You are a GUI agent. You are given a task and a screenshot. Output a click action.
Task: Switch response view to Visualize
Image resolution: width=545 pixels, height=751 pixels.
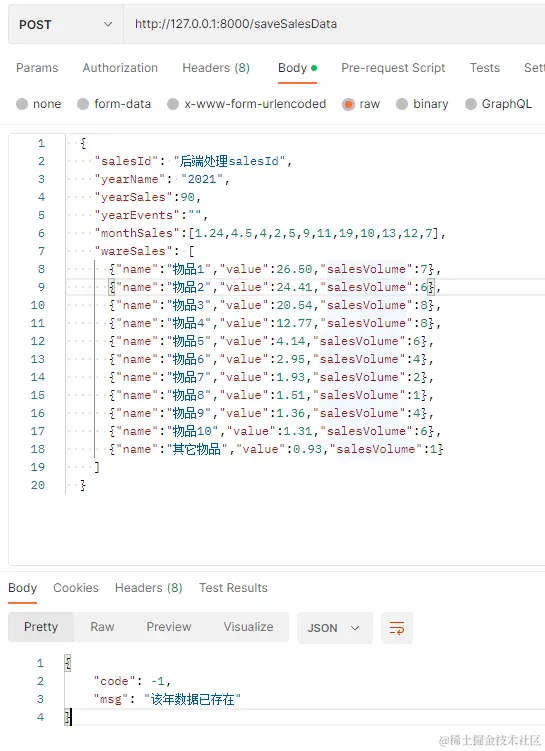click(248, 627)
